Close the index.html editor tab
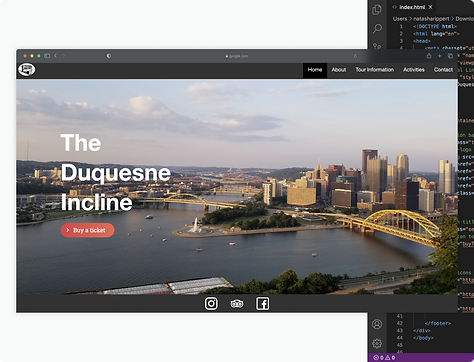The image size is (474, 362). point(431,7)
